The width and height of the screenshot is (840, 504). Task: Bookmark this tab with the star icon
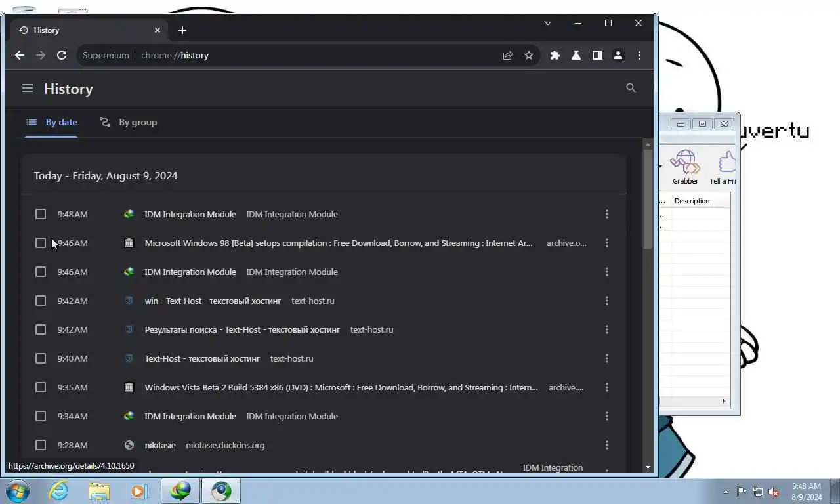click(x=529, y=56)
